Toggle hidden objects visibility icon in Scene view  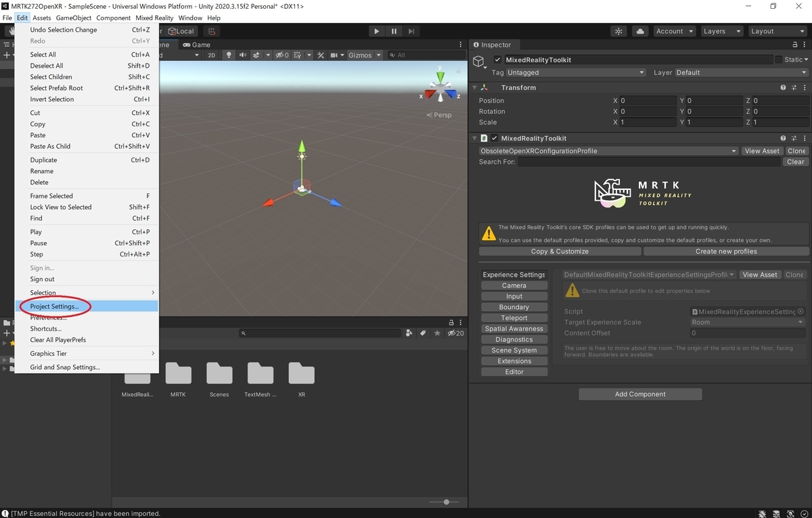tap(281, 55)
